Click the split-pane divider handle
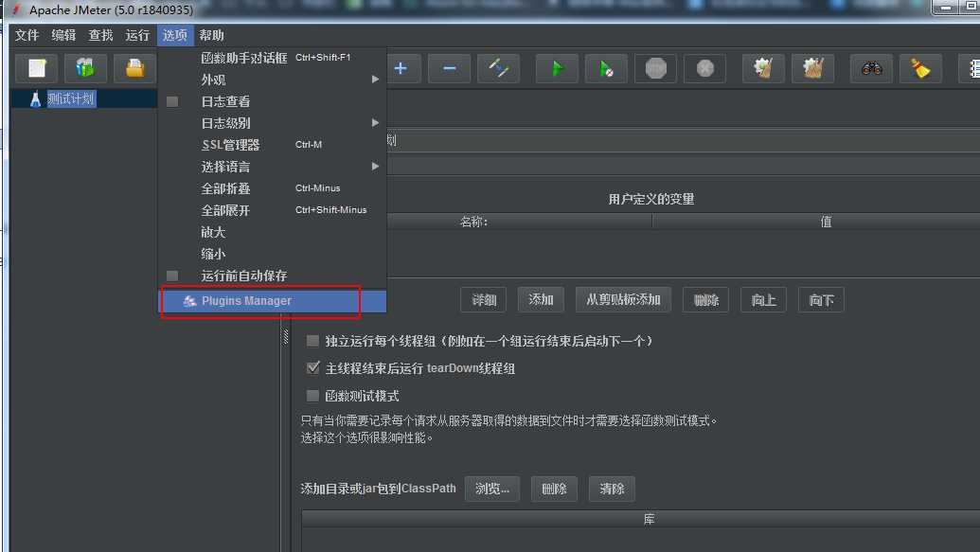 pos(286,336)
